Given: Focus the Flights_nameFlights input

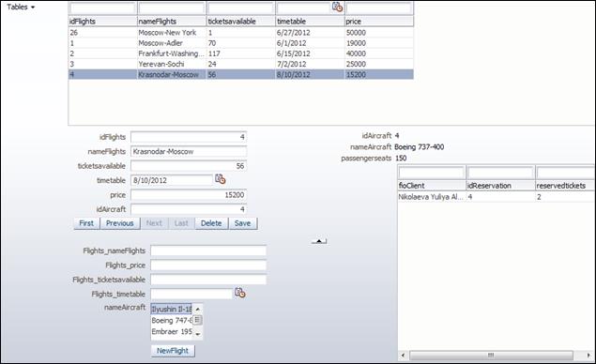Looking at the screenshot, I should point(208,250).
